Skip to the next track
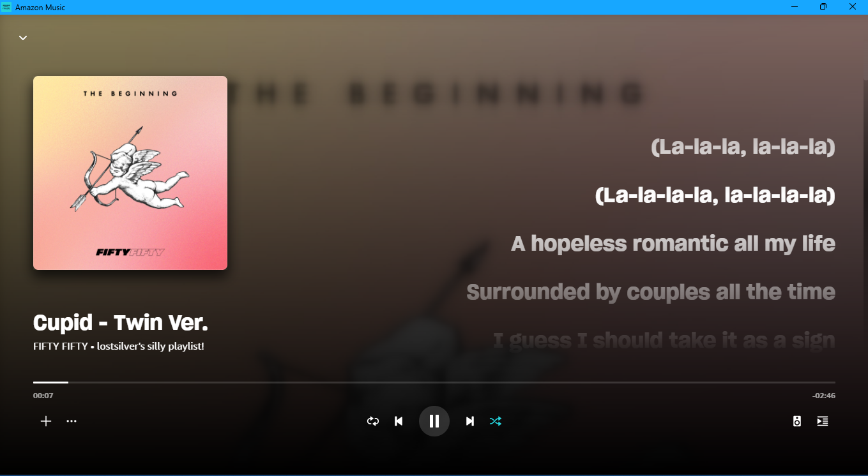 coord(470,421)
